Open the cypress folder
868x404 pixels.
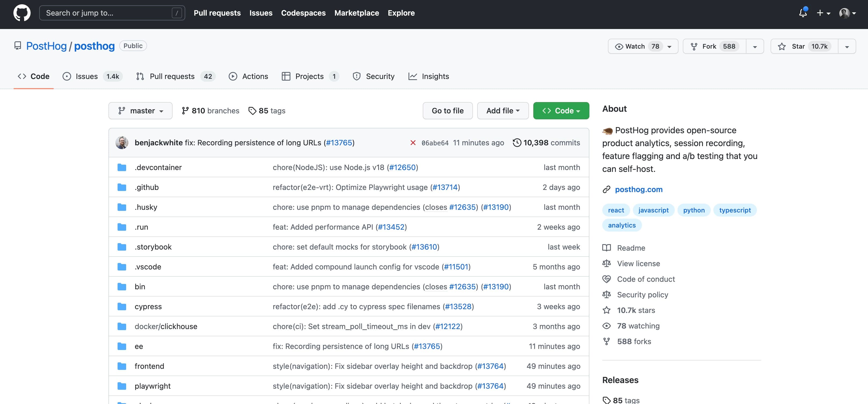[x=148, y=306]
